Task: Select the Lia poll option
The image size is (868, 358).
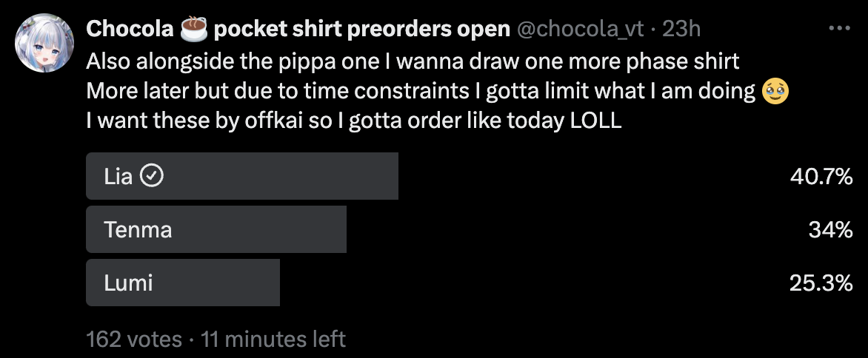Action: 241,176
